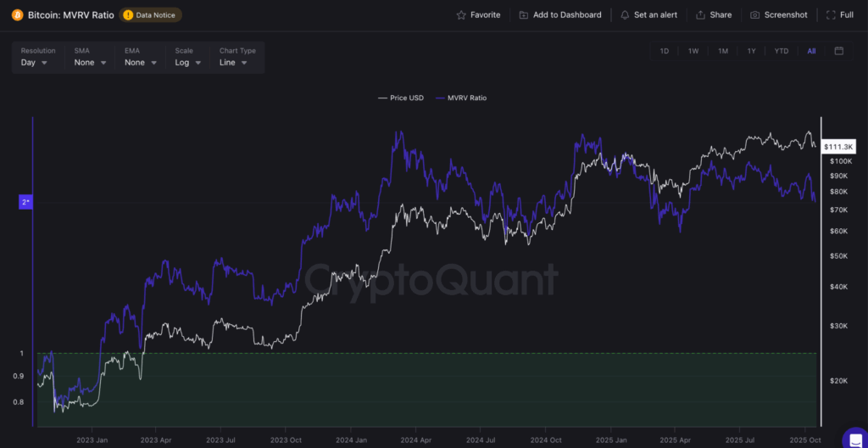Viewport: 868px width, 448px height.
Task: Click the purple MVRV axis marker
Action: tap(26, 202)
